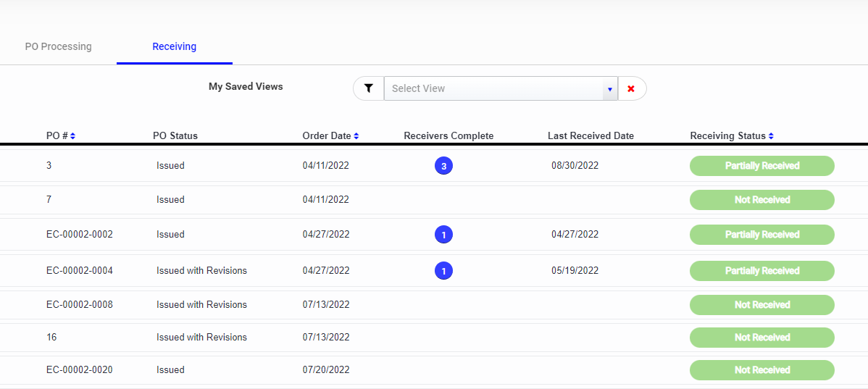Select PO number 3 cell
The image size is (868, 389).
pos(49,165)
